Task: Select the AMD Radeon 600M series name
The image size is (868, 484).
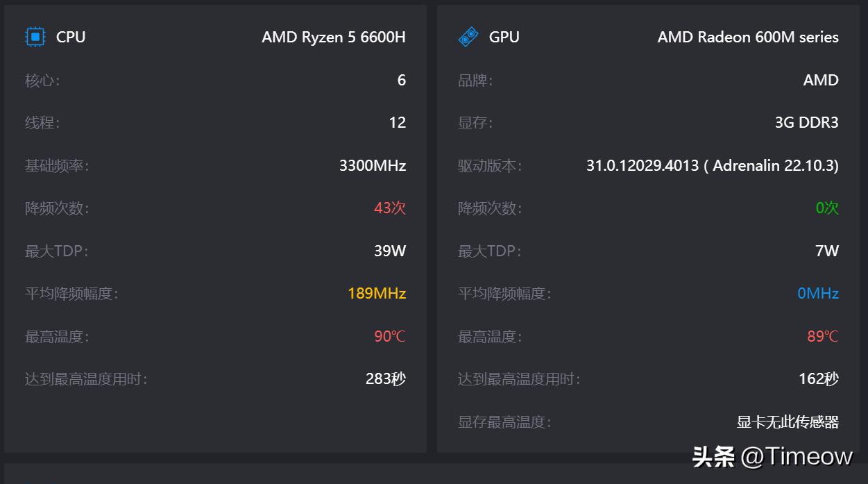Action: point(748,37)
